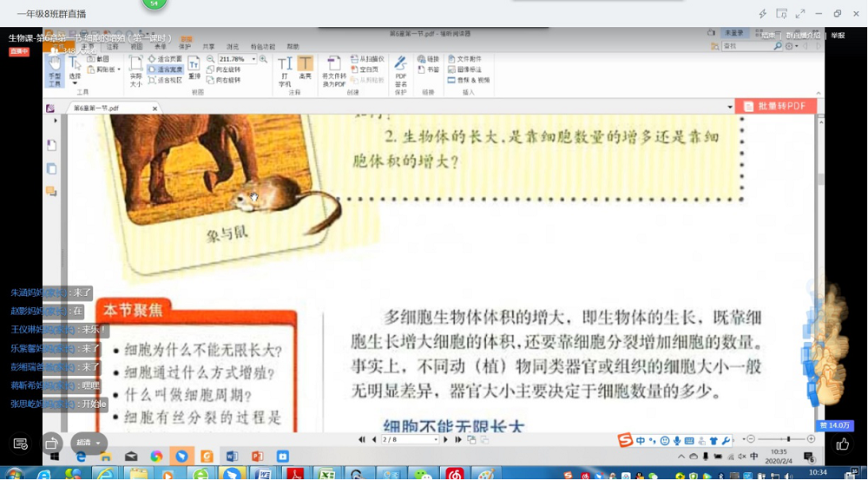The image size is (868, 480).
Task: Open the comments panel in left sidebar
Action: 51,192
